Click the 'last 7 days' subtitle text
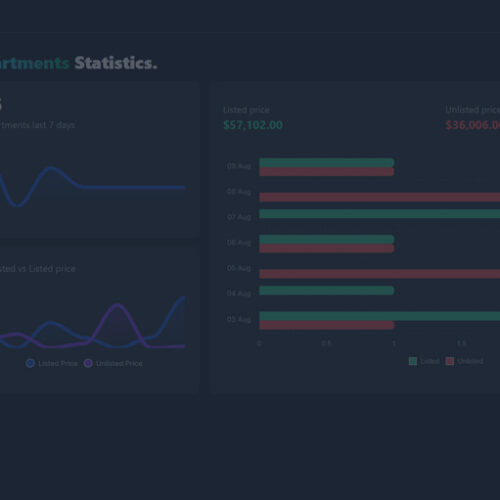The image size is (500, 500). click(53, 125)
